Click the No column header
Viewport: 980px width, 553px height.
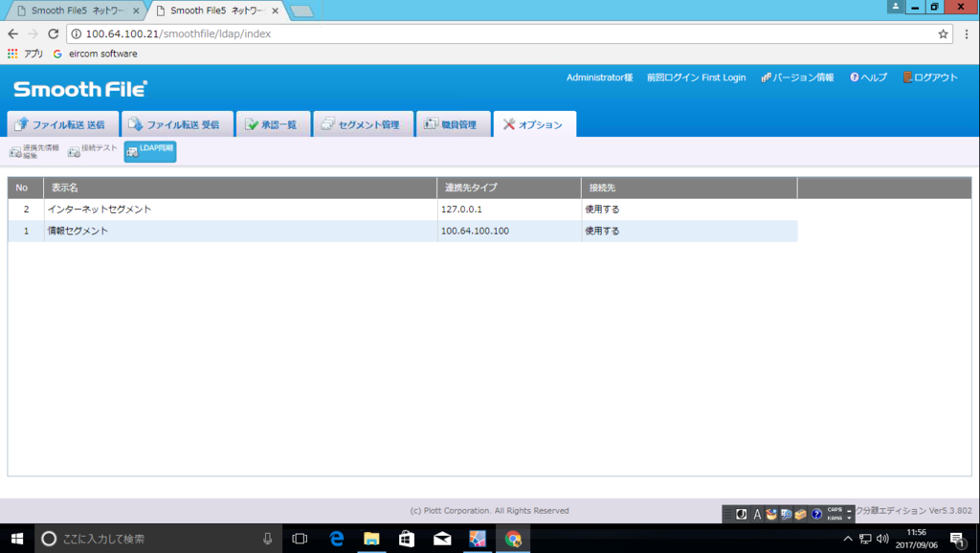[26, 188]
